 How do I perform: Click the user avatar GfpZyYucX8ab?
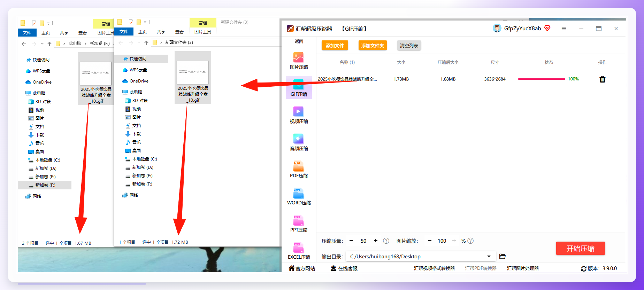(497, 28)
